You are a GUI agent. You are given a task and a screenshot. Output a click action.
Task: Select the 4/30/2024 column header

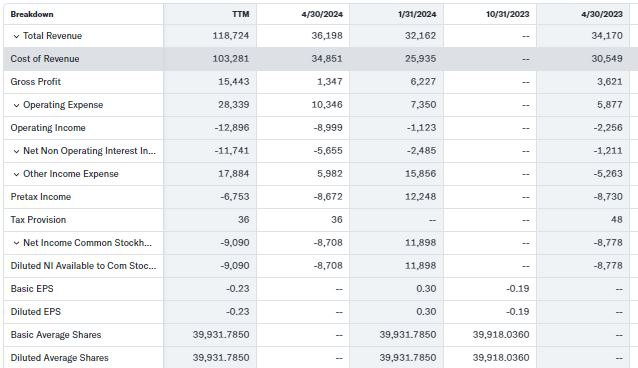tap(322, 14)
